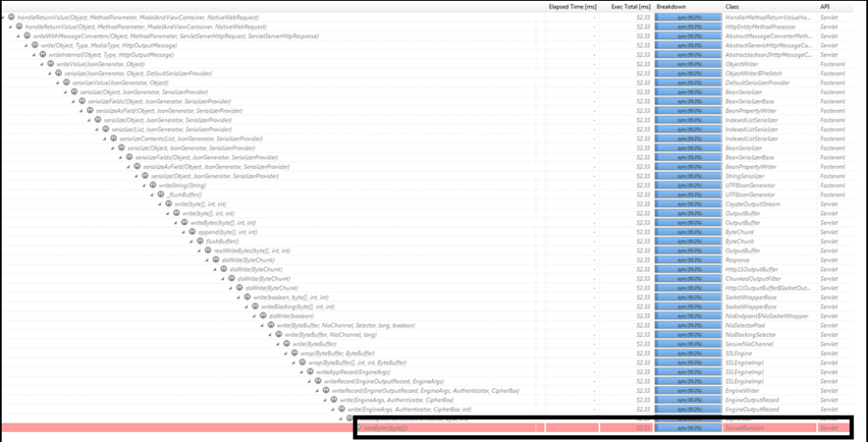Click method icon beside realWriteBytes row
Viewport: 868px width, 442px height.
(x=208, y=251)
